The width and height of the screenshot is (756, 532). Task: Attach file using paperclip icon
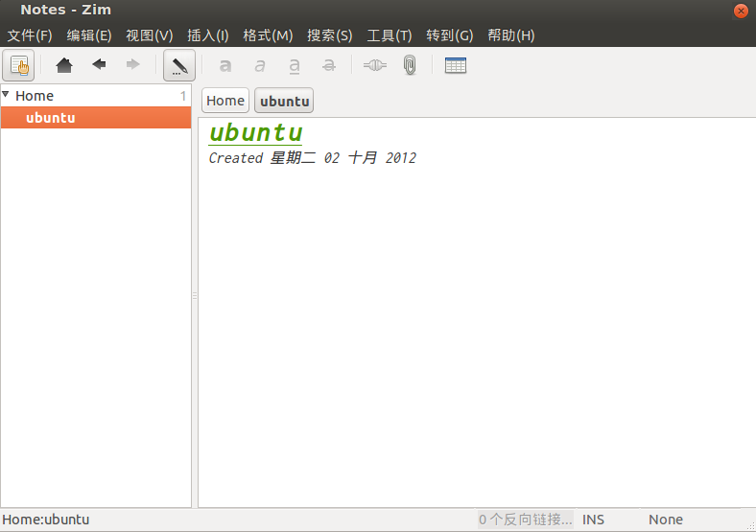[x=410, y=65]
